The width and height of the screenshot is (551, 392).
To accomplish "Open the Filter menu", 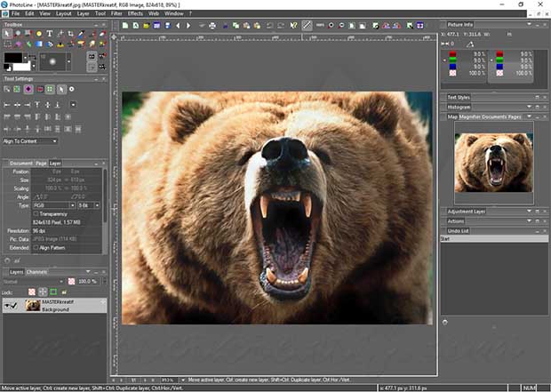I will (x=116, y=14).
